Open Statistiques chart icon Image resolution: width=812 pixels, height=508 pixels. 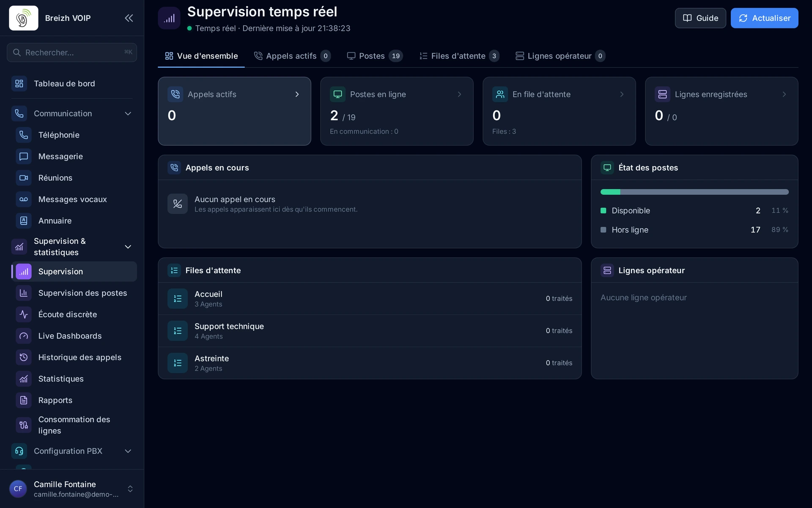pos(24,379)
